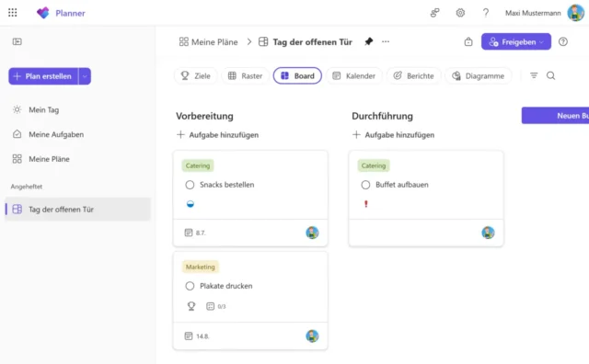
Task: Click the Catering label on Snacks bestellen
Action: [198, 165]
